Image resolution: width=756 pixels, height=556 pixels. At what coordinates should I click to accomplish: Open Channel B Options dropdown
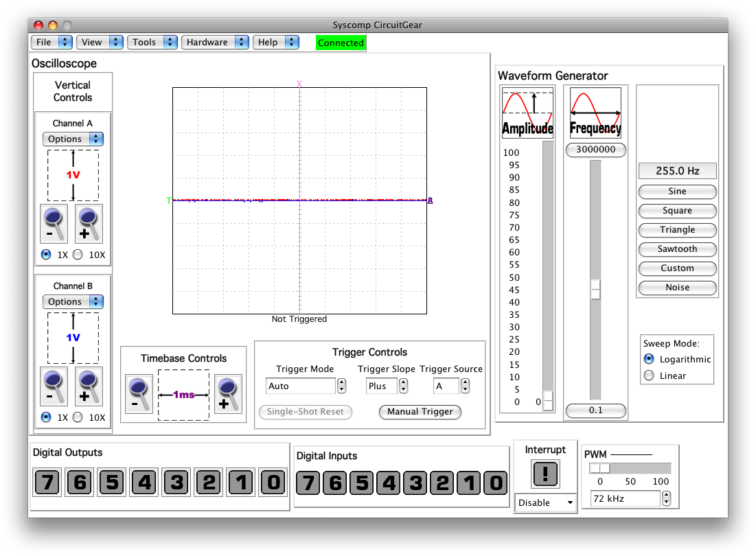(x=73, y=301)
